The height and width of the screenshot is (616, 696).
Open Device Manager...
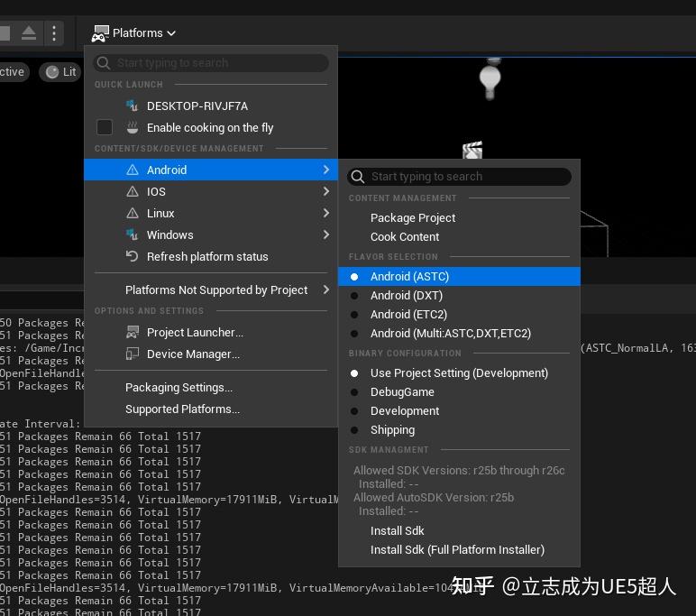tap(211, 354)
